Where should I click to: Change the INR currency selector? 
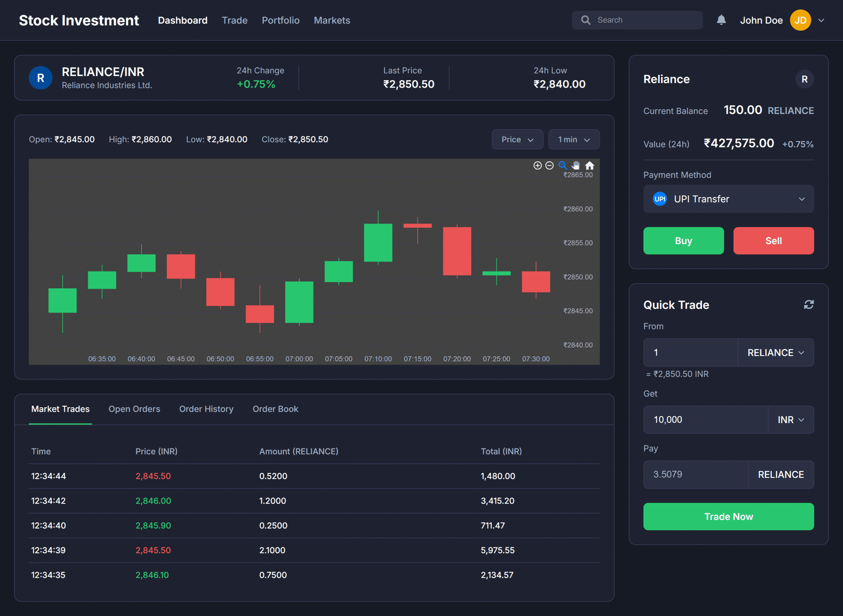point(791,420)
